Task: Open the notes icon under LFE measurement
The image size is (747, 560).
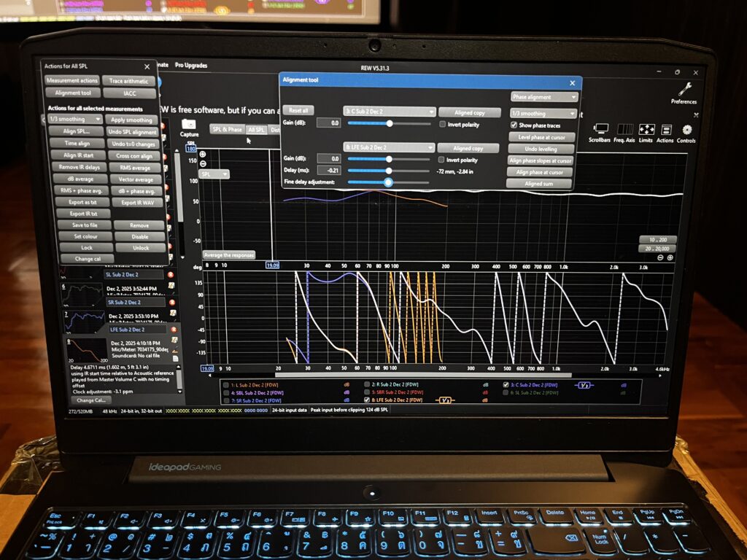Action: (175, 340)
